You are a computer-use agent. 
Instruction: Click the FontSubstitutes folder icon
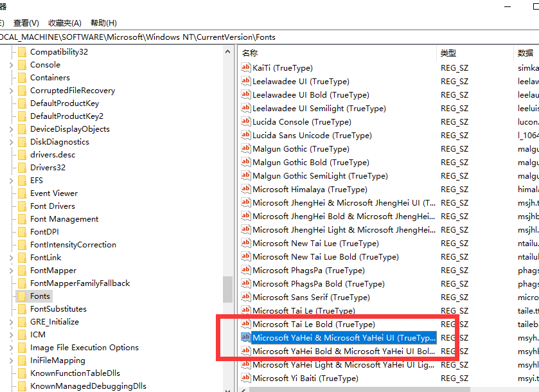23,308
